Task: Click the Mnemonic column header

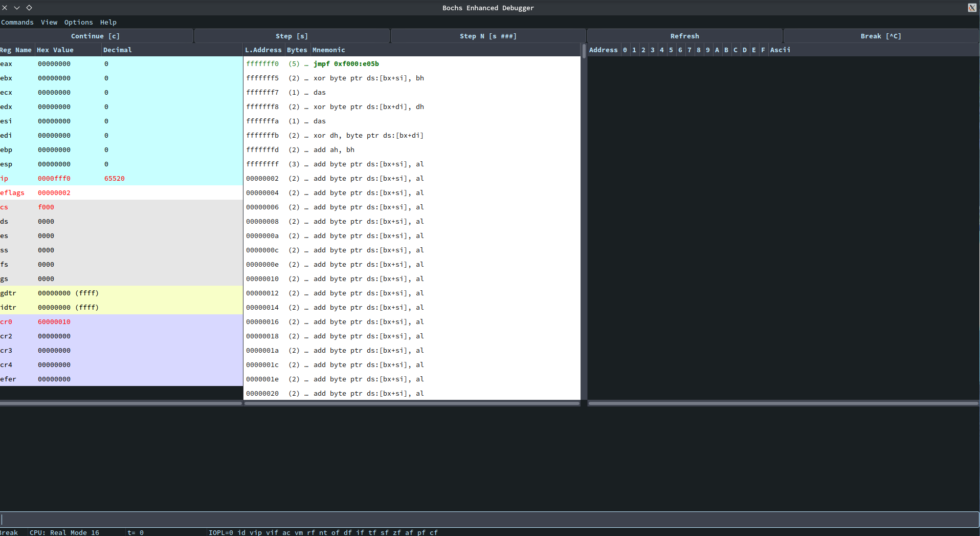Action: [328, 50]
